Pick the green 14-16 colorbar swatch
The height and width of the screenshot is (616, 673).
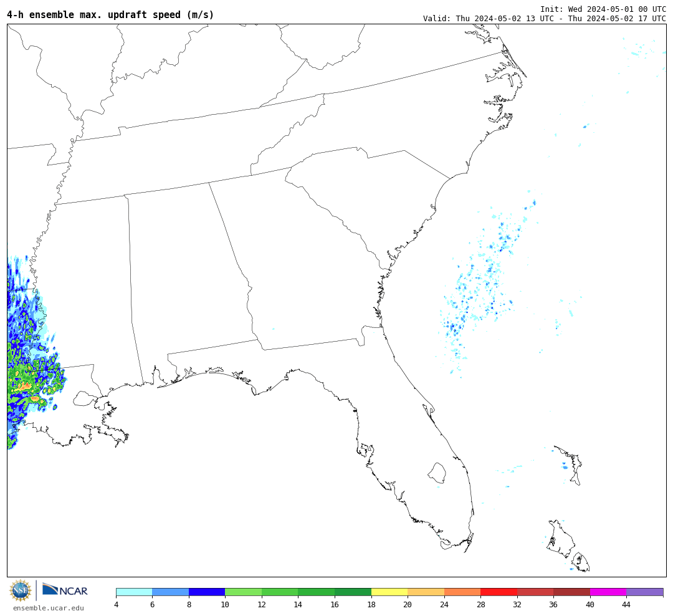(x=317, y=592)
